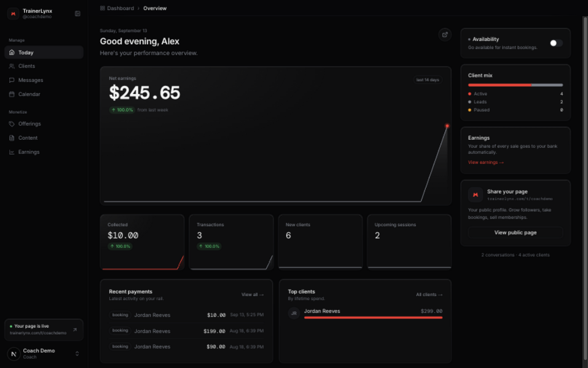The width and height of the screenshot is (588, 368).
Task: Select Calendar in sidebar
Action: [x=44, y=94]
